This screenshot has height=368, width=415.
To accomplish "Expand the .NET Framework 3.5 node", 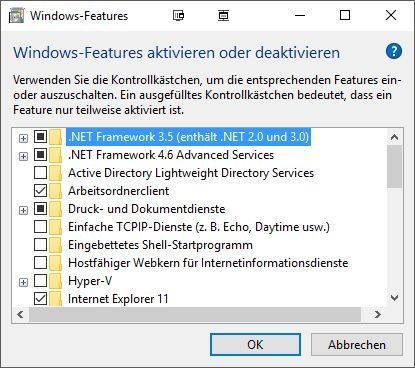I will [23, 138].
